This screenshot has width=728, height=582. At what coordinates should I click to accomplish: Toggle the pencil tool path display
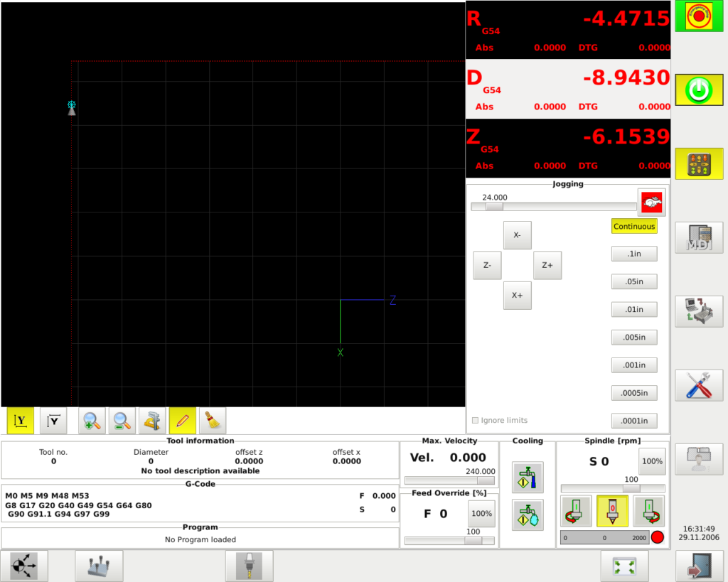point(183,421)
